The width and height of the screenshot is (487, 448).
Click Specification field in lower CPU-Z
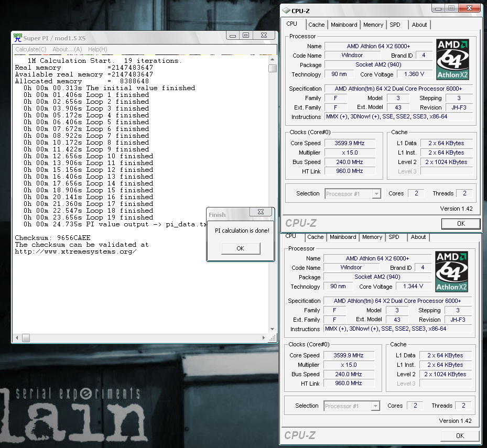point(397,301)
